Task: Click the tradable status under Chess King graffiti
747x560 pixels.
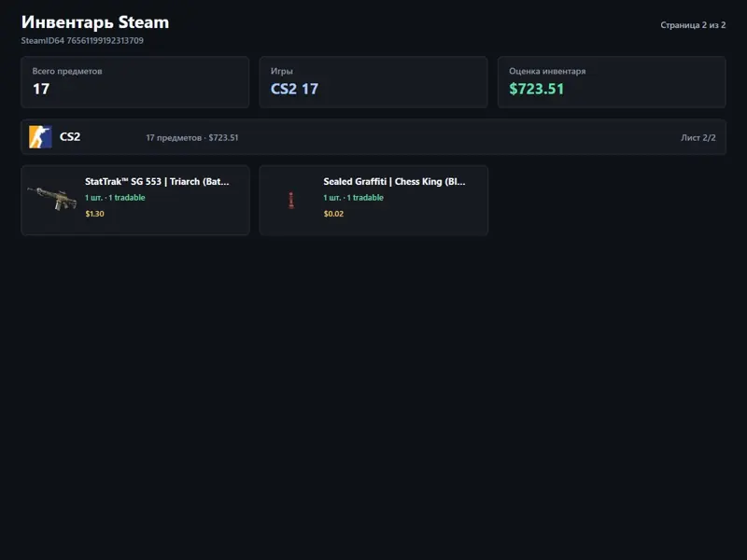Action: pyautogui.click(x=354, y=198)
